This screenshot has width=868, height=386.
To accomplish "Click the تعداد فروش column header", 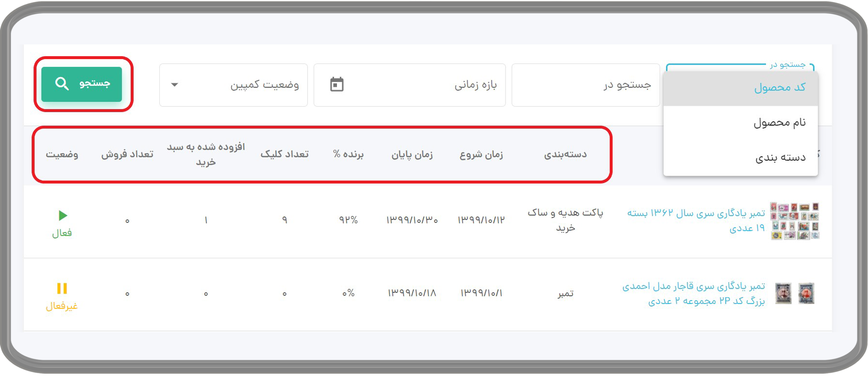I will (127, 154).
